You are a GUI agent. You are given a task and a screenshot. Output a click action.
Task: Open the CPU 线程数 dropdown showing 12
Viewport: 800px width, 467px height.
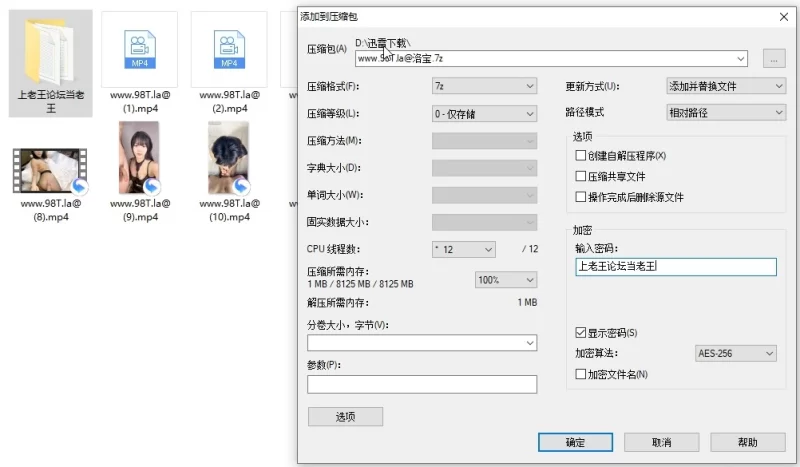463,250
